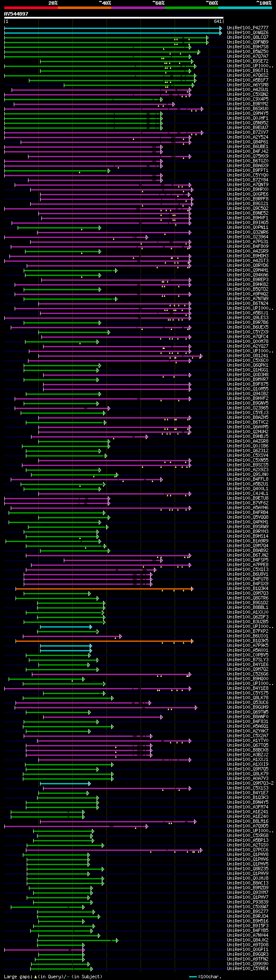This screenshot has width=276, height=980.
Task: Select hit label UniRef100_B7ZXV7
Action: pos(248,133)
